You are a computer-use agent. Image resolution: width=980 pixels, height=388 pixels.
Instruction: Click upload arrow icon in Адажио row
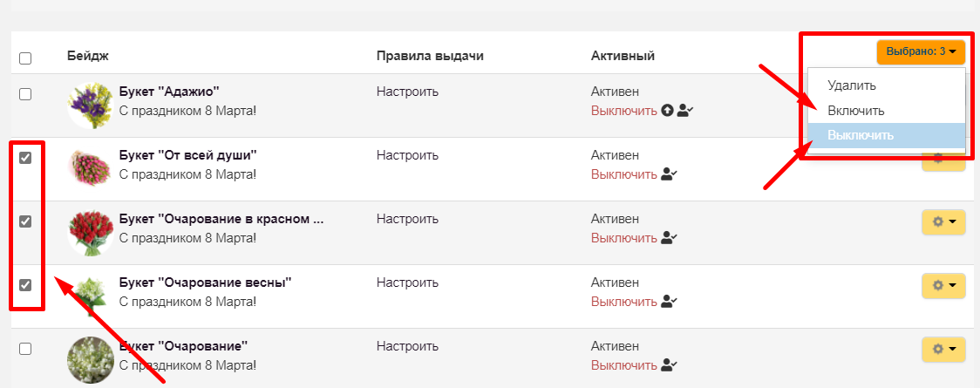(x=668, y=112)
